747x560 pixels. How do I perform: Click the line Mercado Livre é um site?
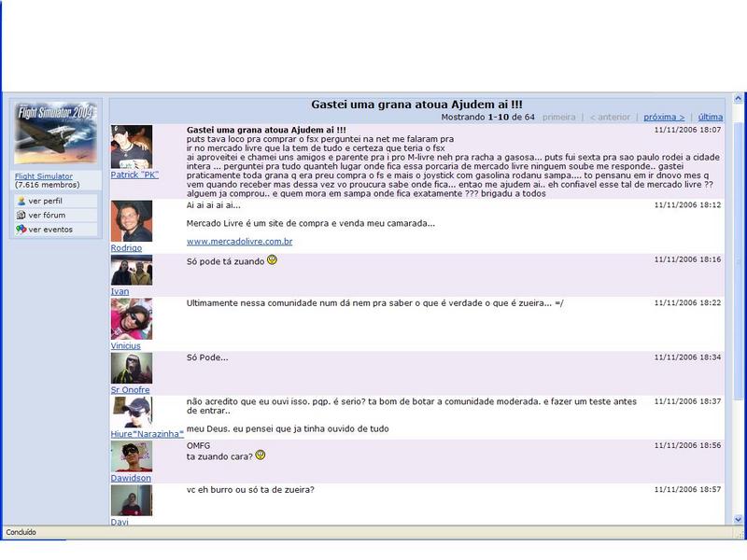tap(311, 223)
